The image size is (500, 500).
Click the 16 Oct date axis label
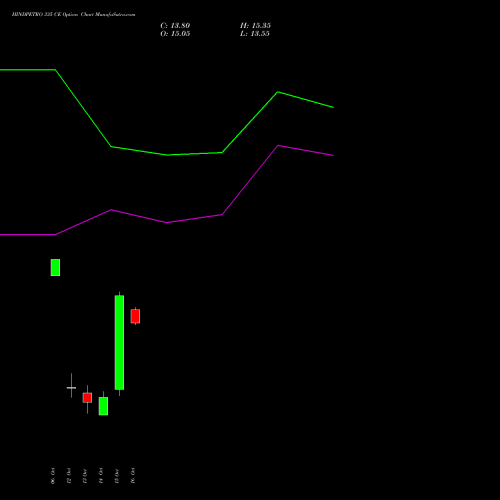coord(133,476)
